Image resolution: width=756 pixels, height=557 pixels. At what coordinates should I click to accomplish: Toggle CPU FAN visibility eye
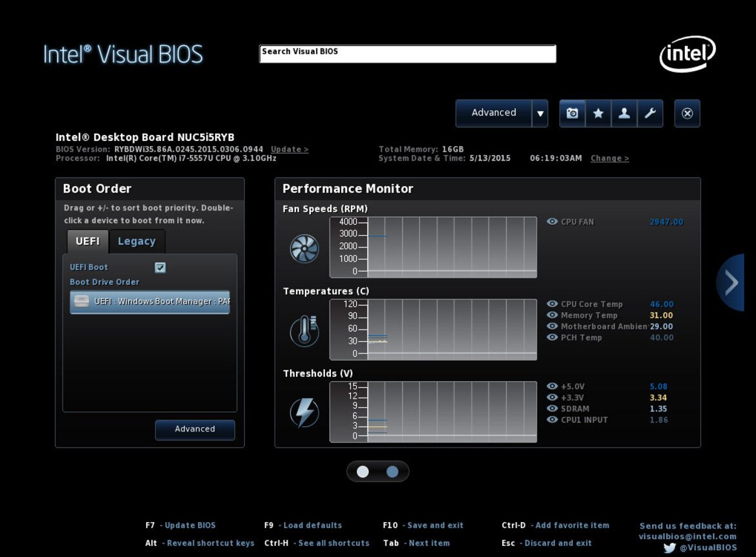click(x=552, y=222)
